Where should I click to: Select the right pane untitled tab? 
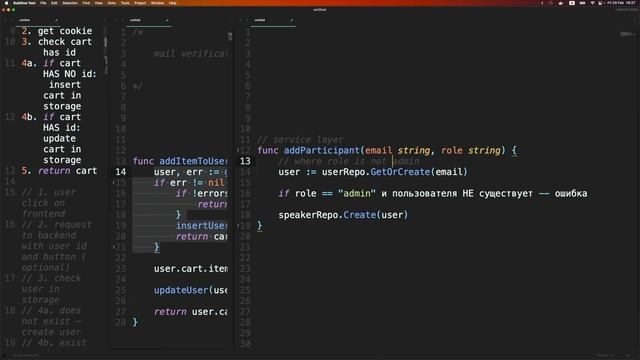coord(273,20)
